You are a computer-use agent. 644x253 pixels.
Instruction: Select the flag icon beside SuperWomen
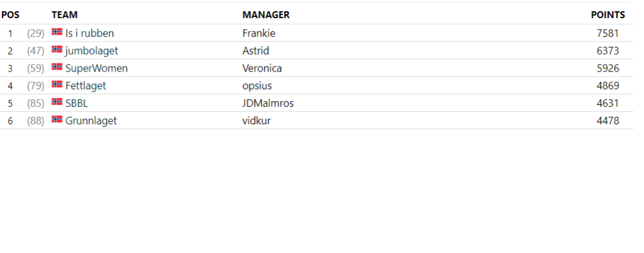click(57, 67)
